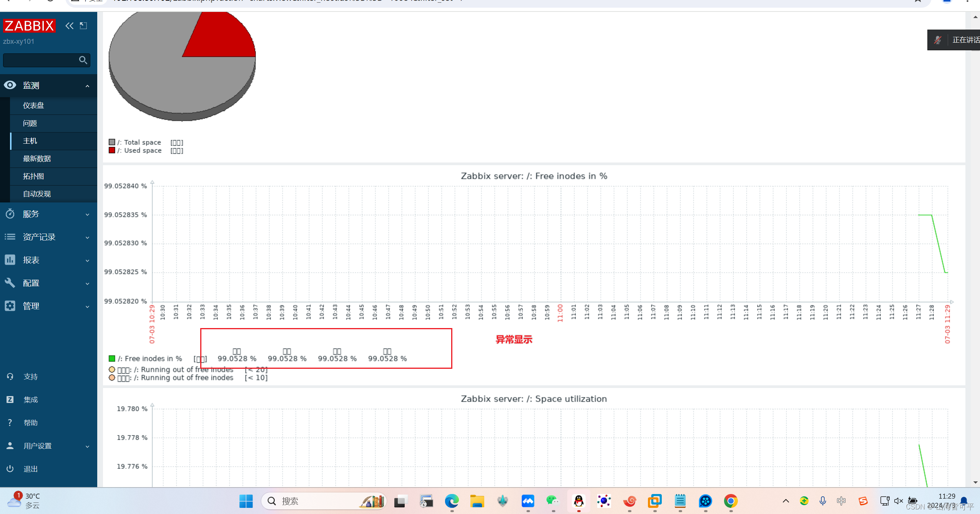The image size is (980, 514).
Task: Click the sidebar search magnifier icon
Action: (83, 60)
